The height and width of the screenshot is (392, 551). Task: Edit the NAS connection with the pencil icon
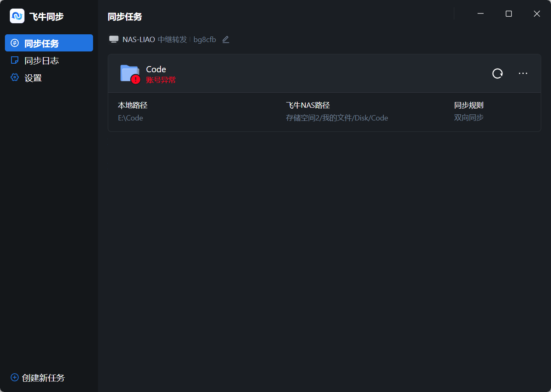(x=226, y=39)
